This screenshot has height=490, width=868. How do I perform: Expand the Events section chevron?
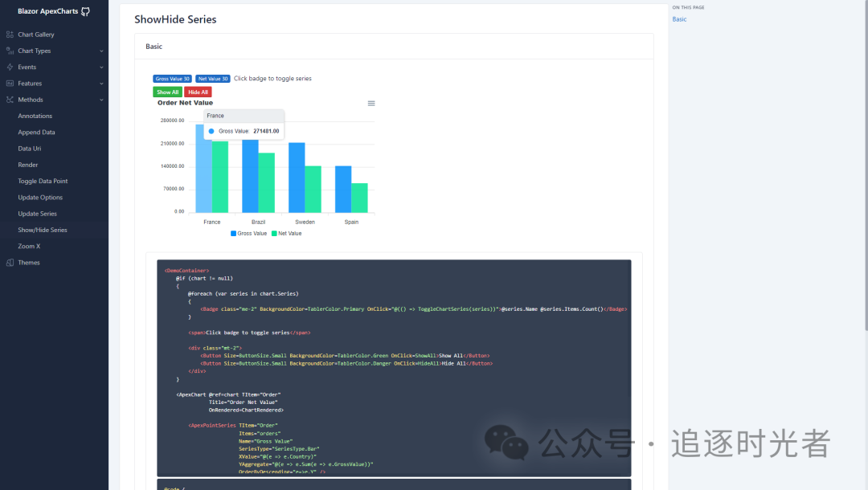click(101, 67)
